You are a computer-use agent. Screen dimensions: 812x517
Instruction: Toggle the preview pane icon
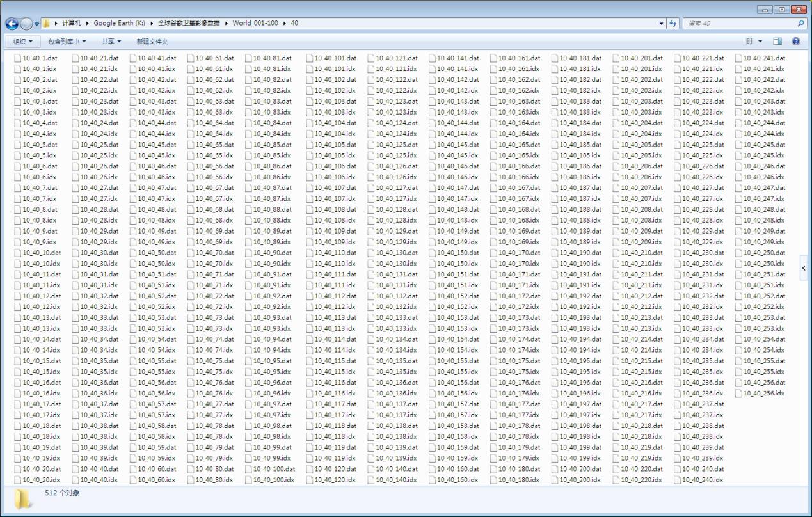777,42
